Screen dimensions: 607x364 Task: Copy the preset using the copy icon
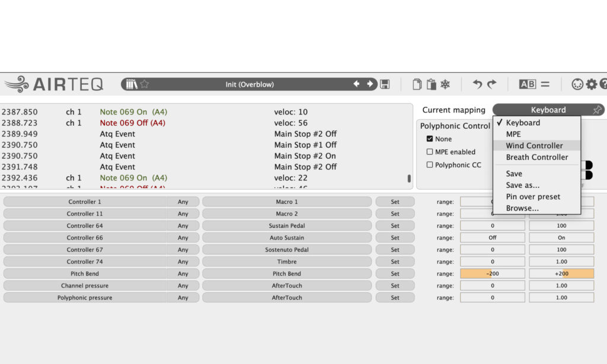[x=417, y=84]
